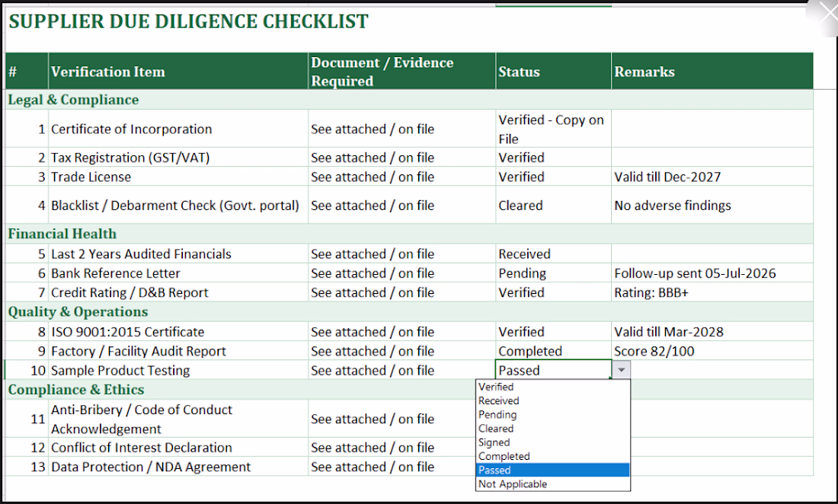Click the Verification Item column header

click(178, 71)
